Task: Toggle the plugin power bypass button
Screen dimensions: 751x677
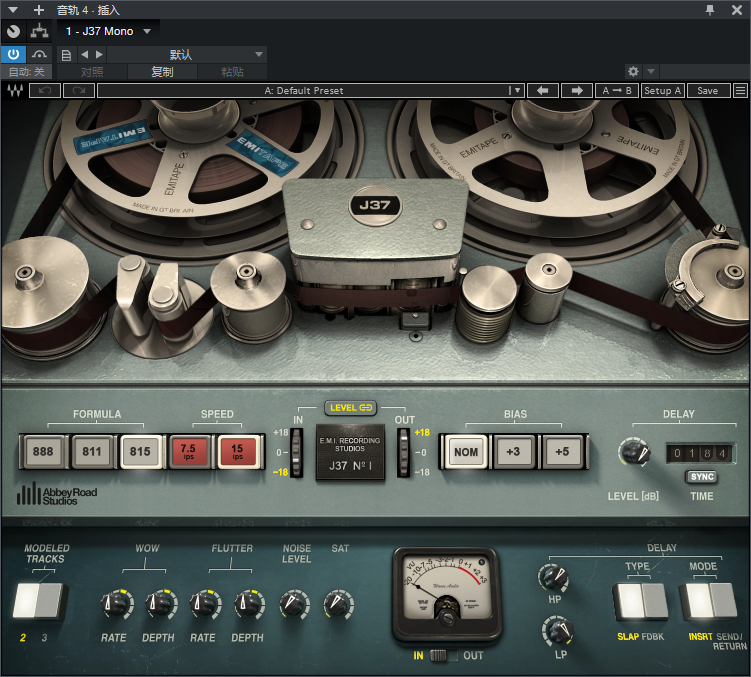Action: 13,54
